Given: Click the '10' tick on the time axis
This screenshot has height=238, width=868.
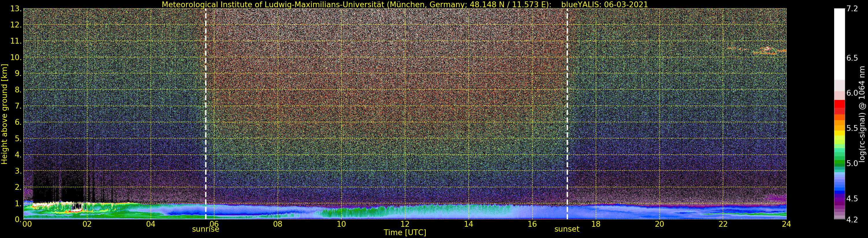Looking at the screenshot, I should [341, 224].
